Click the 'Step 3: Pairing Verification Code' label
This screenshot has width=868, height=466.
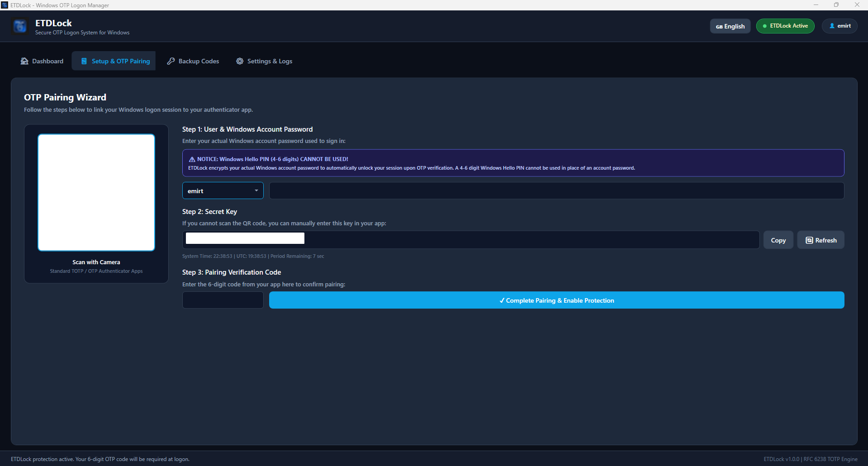click(x=232, y=272)
